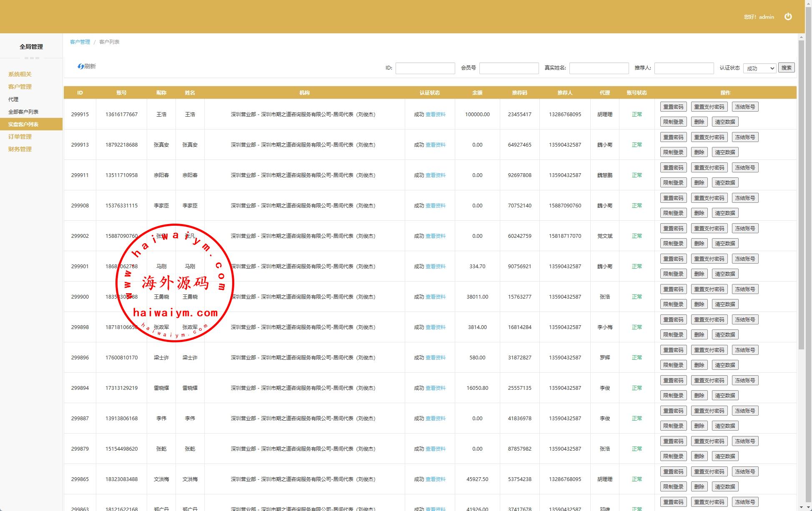Focus the ID search input field

coord(425,68)
